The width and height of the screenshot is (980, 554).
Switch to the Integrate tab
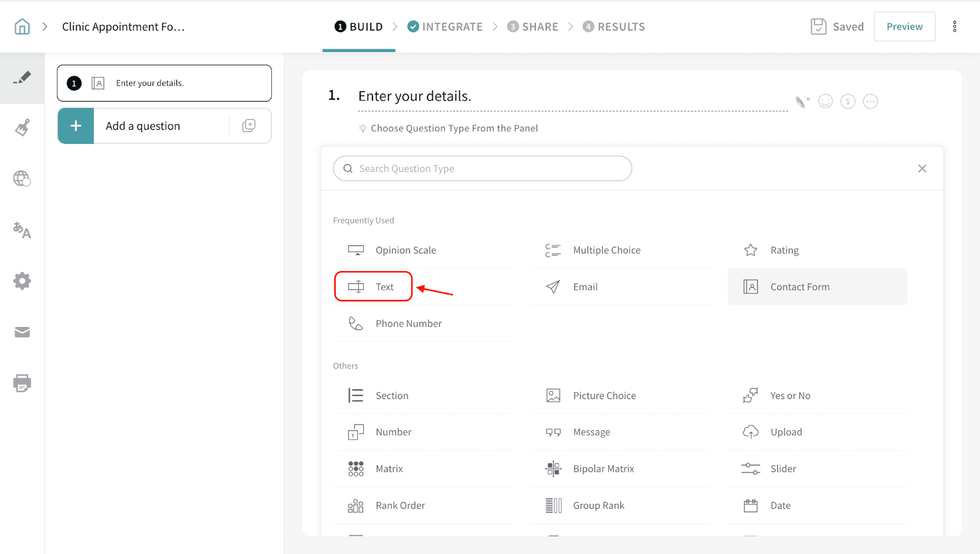(445, 27)
